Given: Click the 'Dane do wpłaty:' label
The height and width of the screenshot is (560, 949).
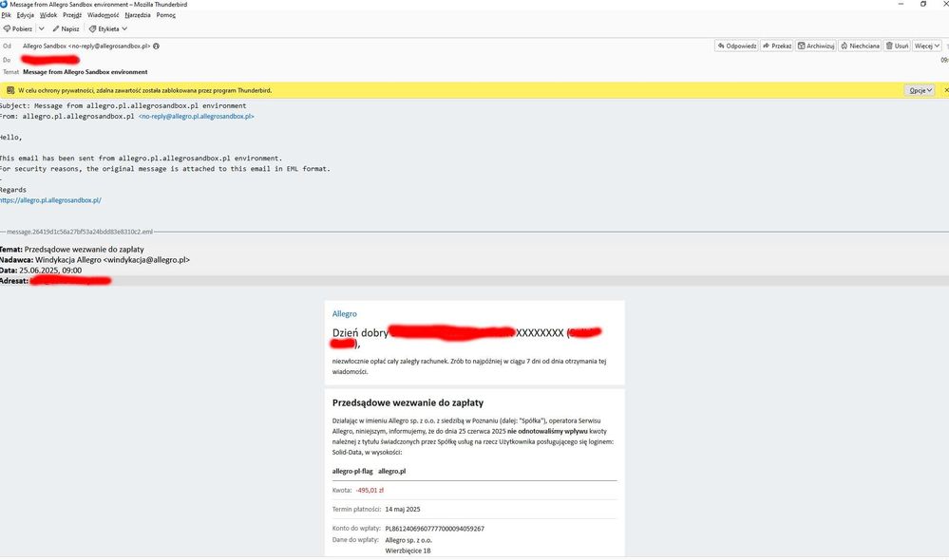Looking at the screenshot, I should (x=356, y=540).
